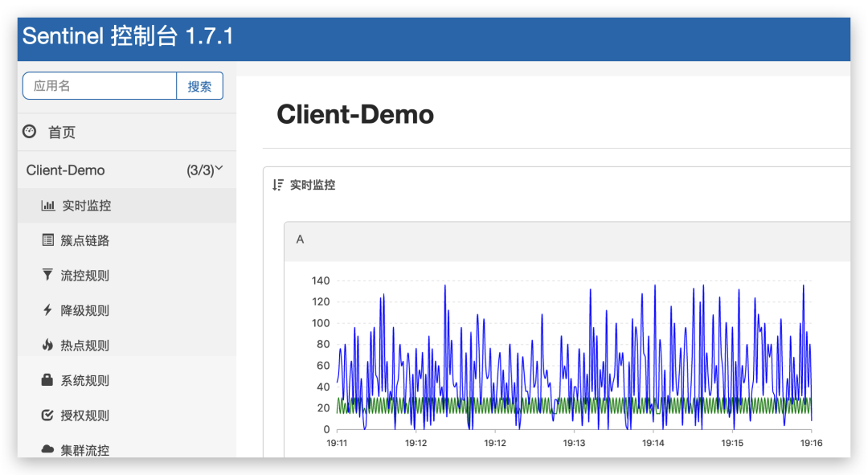Click the Client-Demo sidebar app name
The width and height of the screenshot is (868, 475).
coord(65,170)
